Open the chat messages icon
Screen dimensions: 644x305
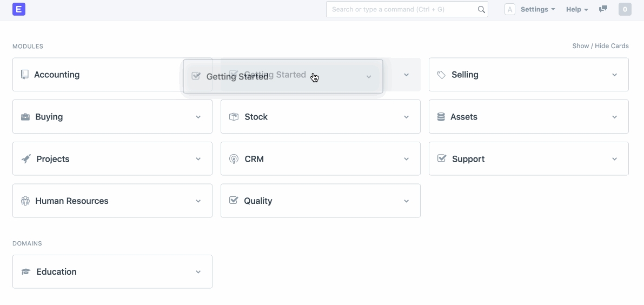click(x=603, y=9)
